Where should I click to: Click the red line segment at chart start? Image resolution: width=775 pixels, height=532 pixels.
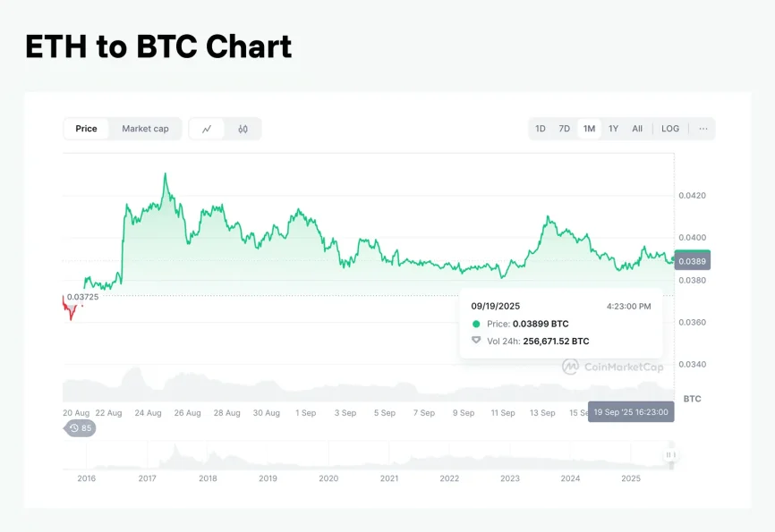click(69, 308)
